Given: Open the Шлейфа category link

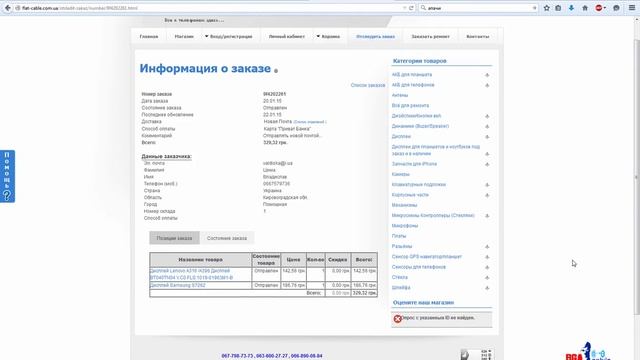Looking at the screenshot, I should click(x=401, y=287).
